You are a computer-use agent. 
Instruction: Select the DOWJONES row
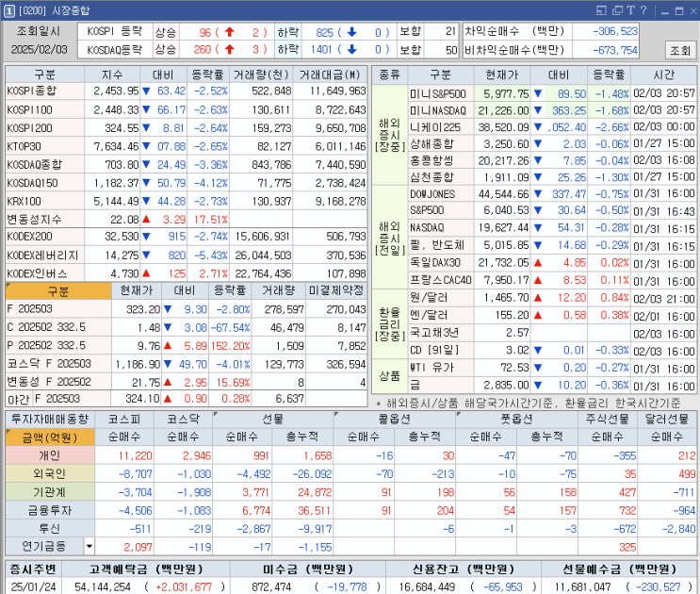pyautogui.click(x=552, y=194)
